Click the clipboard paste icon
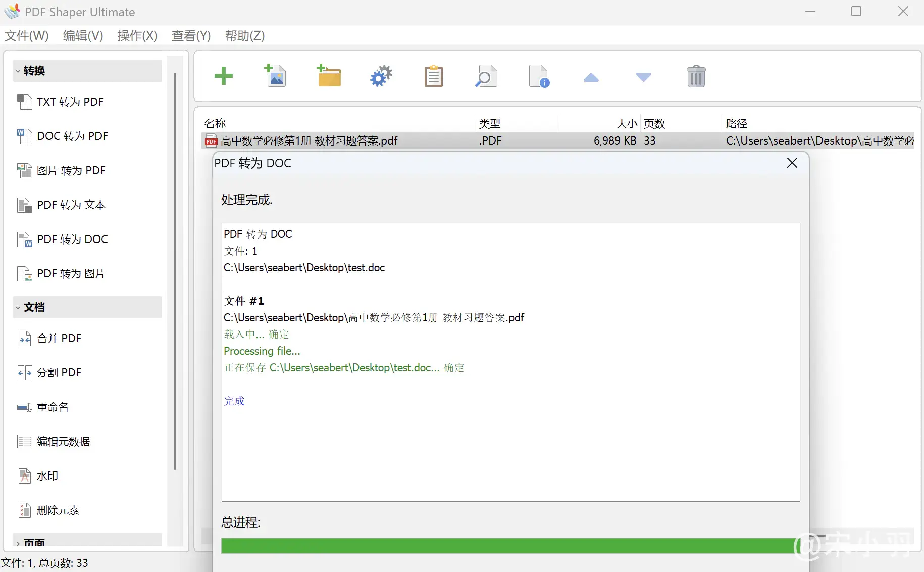Viewport: 924px width, 572px height. (433, 76)
